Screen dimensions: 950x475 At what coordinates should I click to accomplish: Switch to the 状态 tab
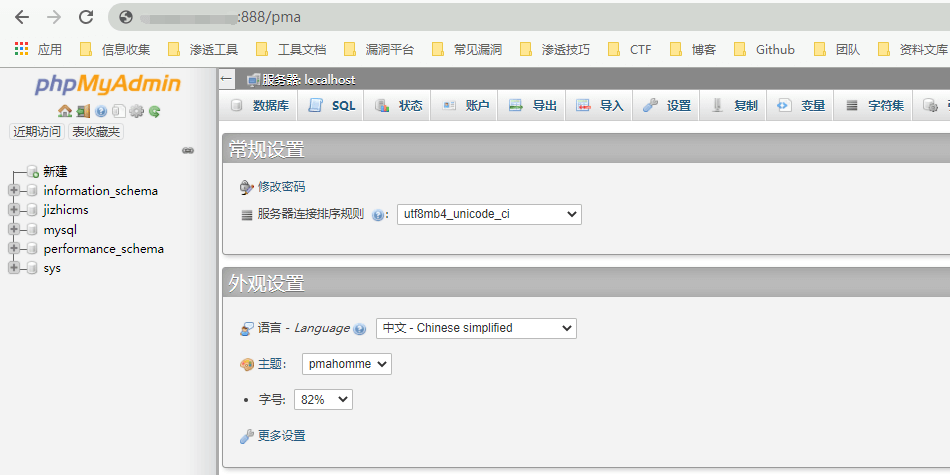coord(397,106)
